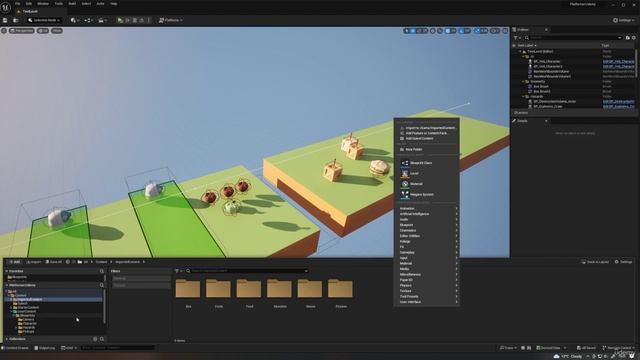Open the Perspective view dropdown

(x=22, y=31)
